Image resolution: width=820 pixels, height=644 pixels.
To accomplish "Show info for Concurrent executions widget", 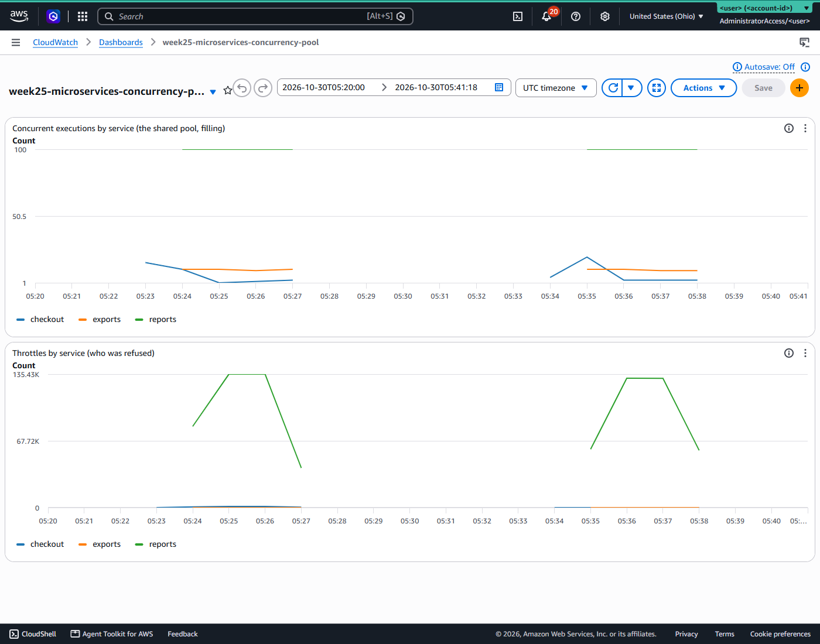I will pyautogui.click(x=789, y=128).
